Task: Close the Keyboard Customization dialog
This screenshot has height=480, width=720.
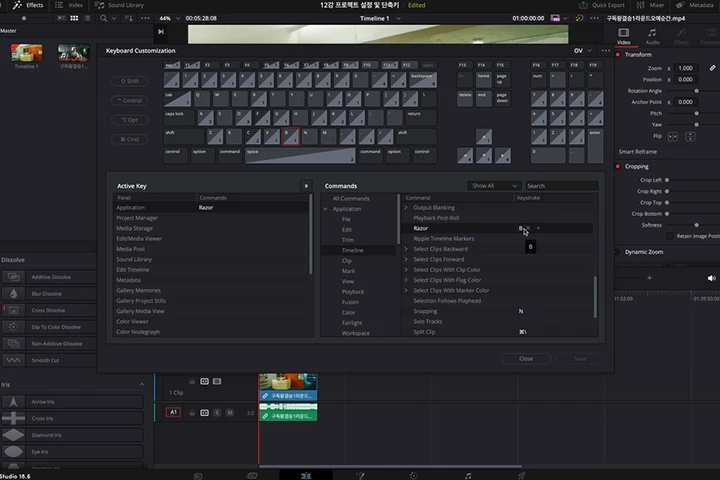Action: 526,359
